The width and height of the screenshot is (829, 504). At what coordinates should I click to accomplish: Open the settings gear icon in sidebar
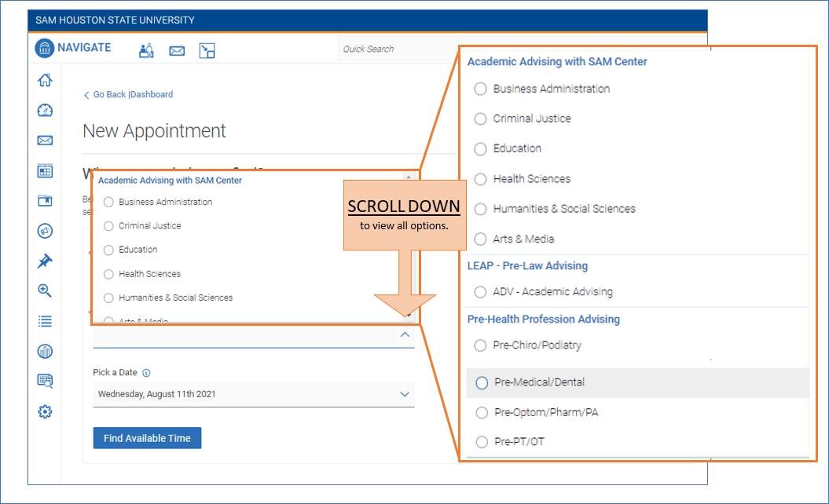45,411
